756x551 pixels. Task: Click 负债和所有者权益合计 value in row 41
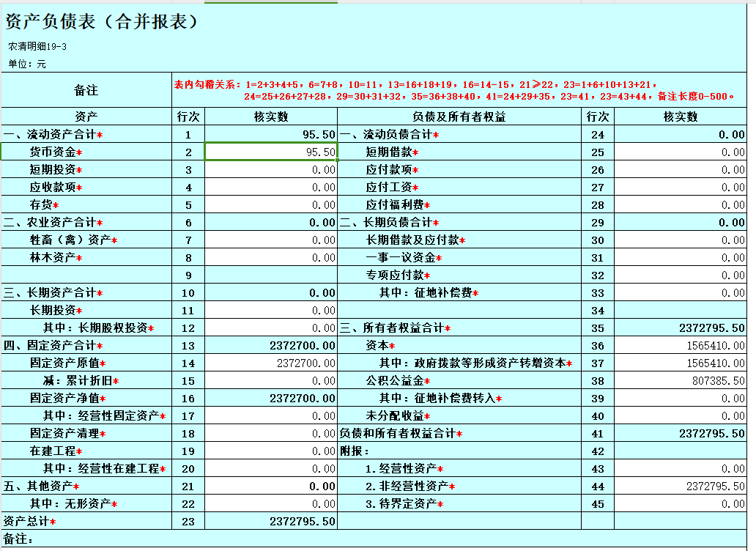pos(681,433)
